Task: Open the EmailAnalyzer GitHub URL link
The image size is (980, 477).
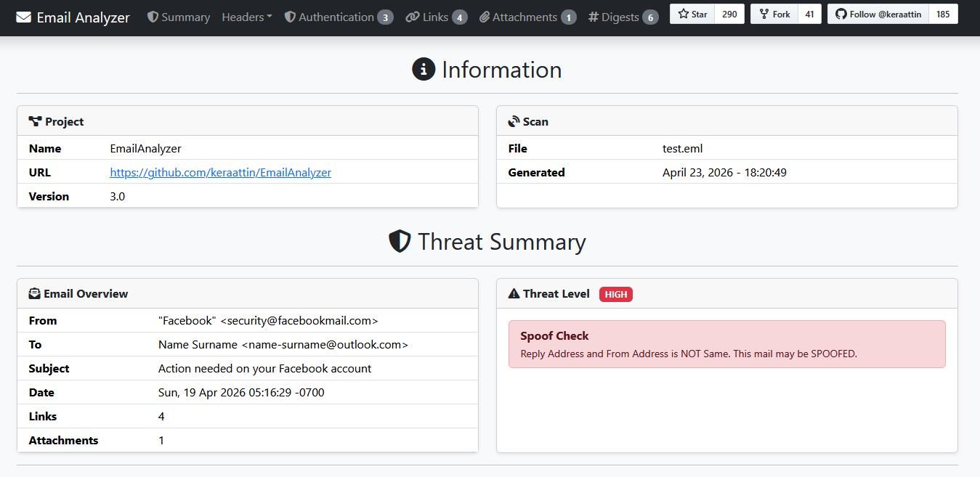Action: point(220,173)
